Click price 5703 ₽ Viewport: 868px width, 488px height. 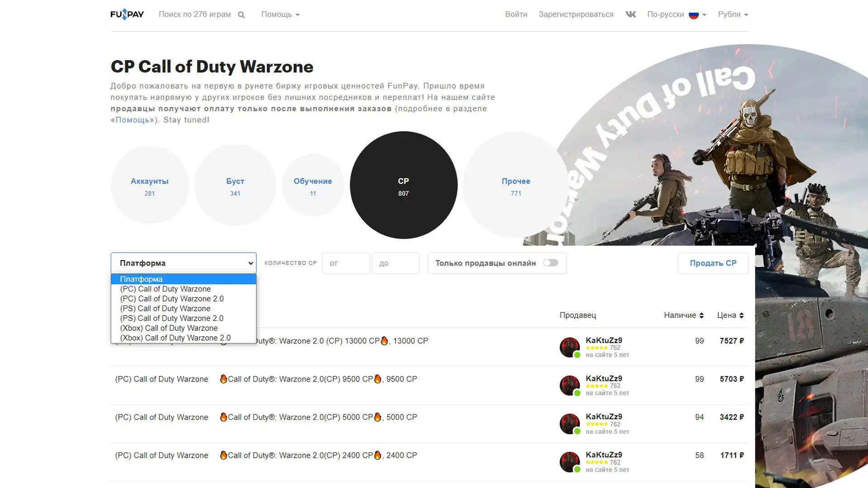[731, 379]
